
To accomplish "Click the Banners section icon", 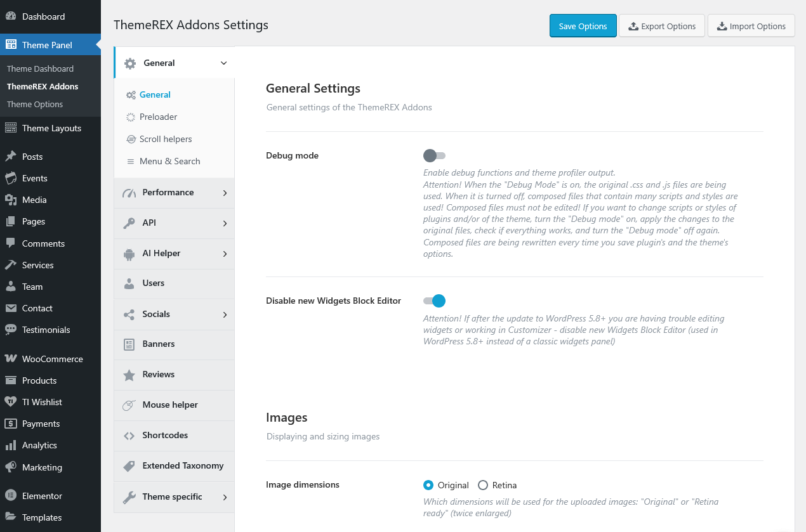I will 129,344.
